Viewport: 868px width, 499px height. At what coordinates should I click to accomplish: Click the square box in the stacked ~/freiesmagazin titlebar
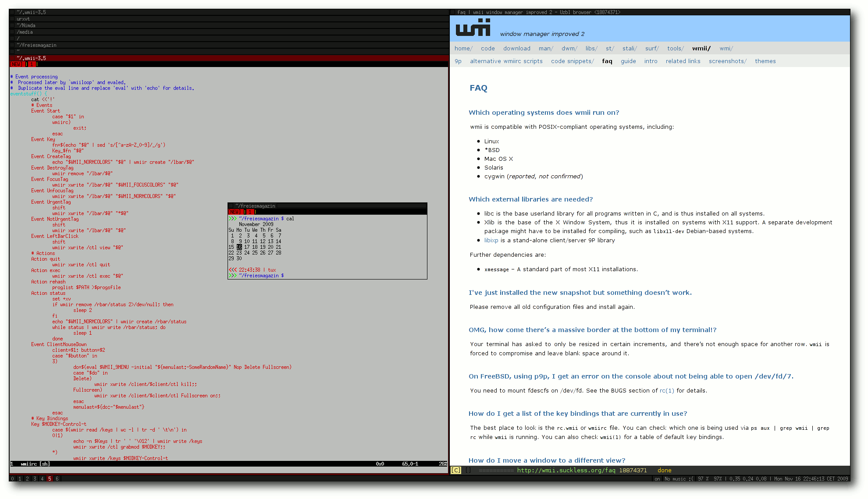click(x=12, y=45)
